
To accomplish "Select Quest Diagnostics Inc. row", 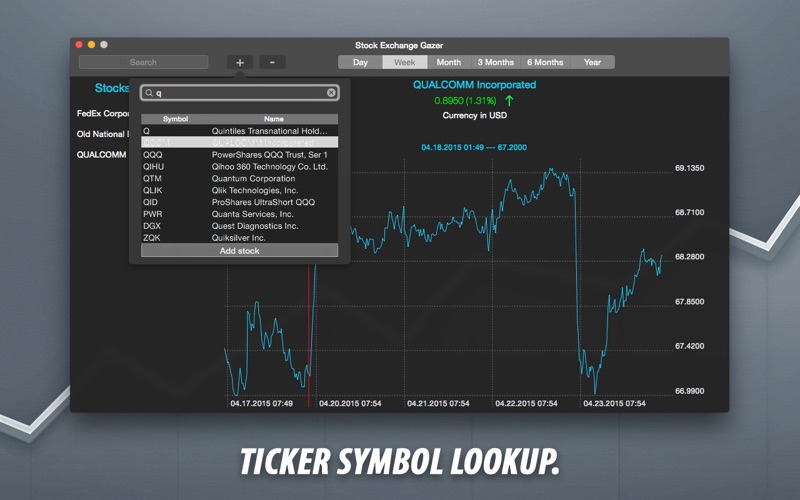I will (239, 226).
